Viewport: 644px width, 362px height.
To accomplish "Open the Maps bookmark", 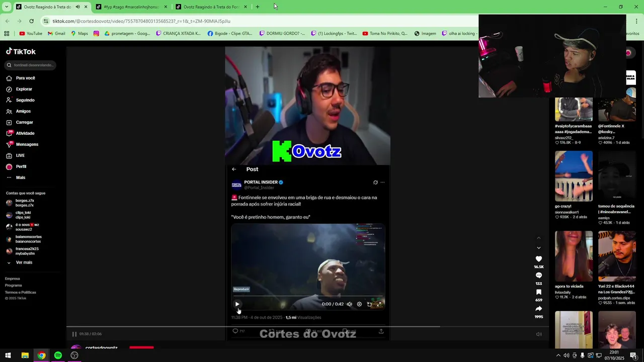I will coord(79,34).
